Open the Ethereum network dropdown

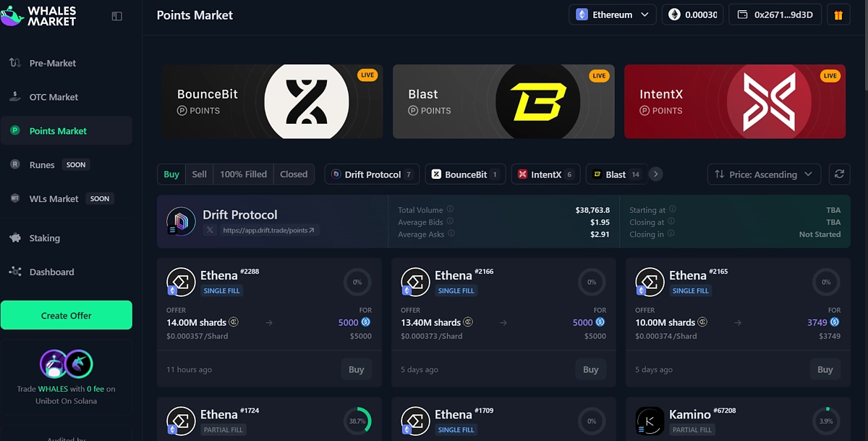tap(613, 14)
